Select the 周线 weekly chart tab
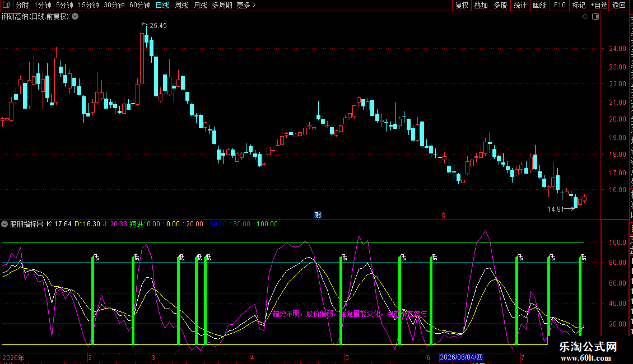This screenshot has height=364, width=633. point(181,5)
